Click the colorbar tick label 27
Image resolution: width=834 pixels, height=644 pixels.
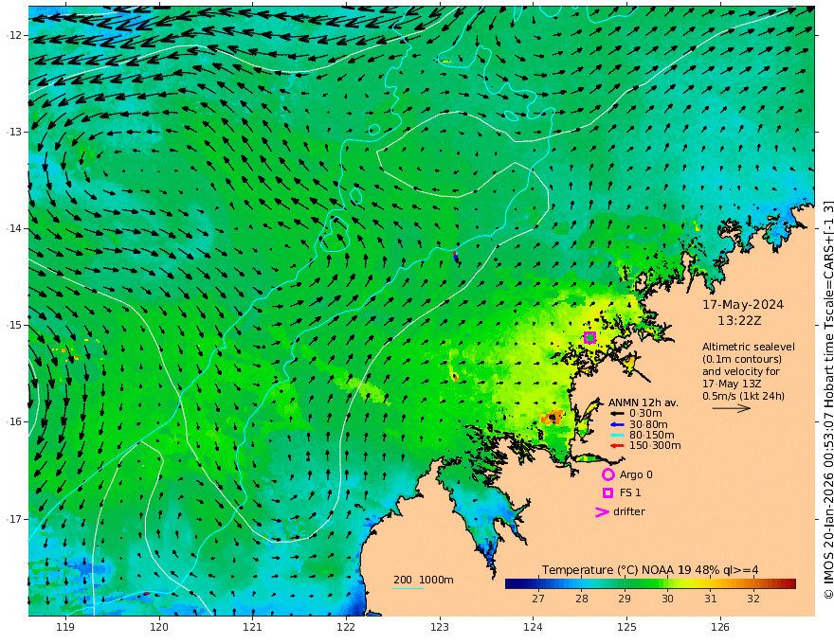coord(538,599)
